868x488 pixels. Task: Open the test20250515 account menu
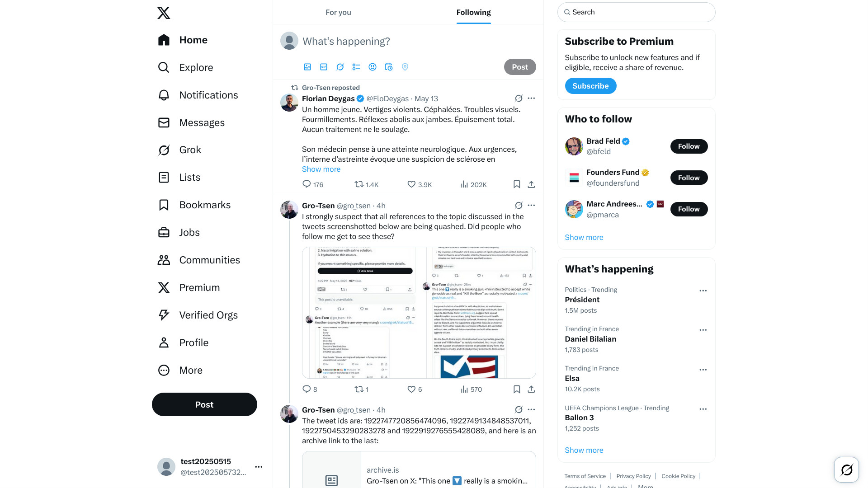pyautogui.click(x=259, y=467)
